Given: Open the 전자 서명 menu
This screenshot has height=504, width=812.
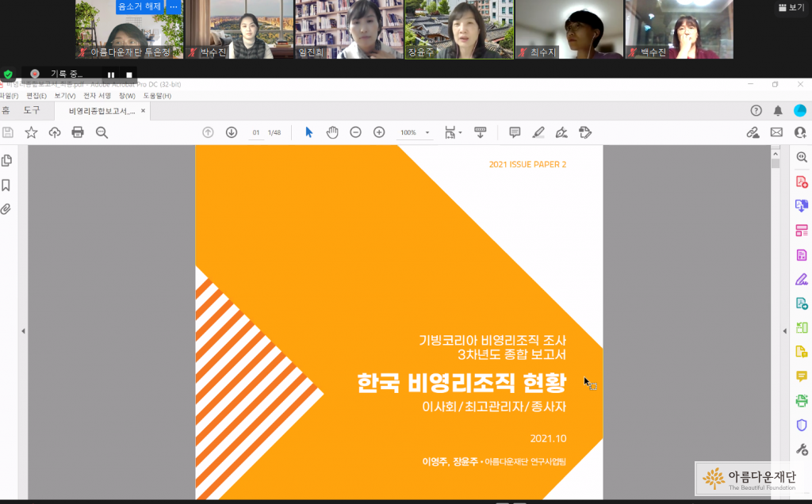Looking at the screenshot, I should coord(97,96).
